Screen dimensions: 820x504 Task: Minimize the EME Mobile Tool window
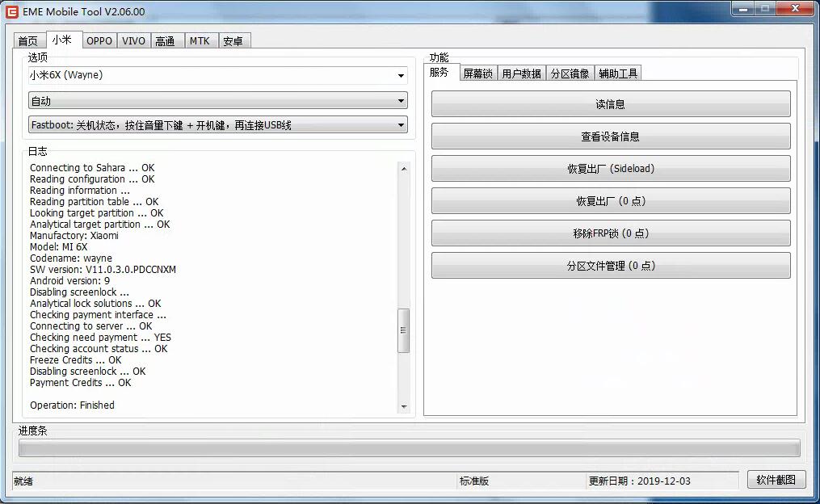point(742,8)
